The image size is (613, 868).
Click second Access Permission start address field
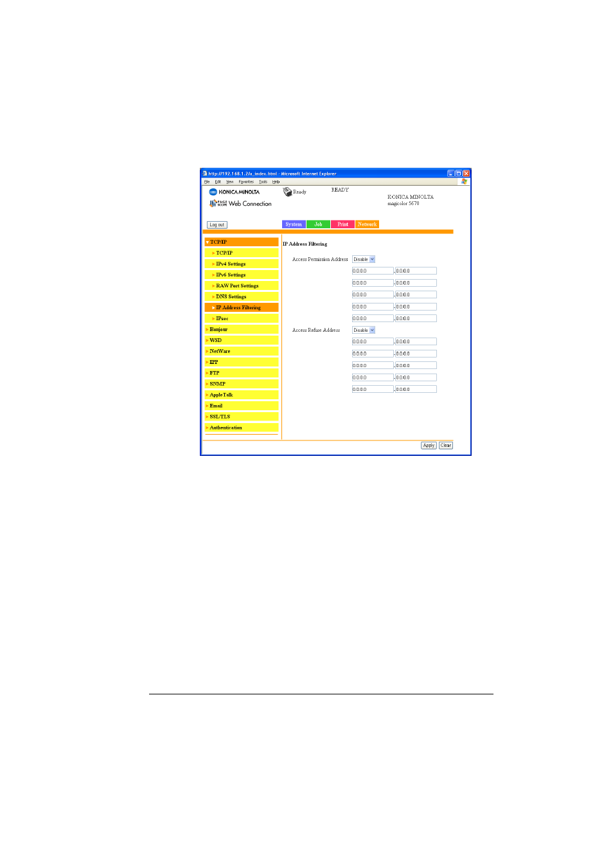pos(373,284)
